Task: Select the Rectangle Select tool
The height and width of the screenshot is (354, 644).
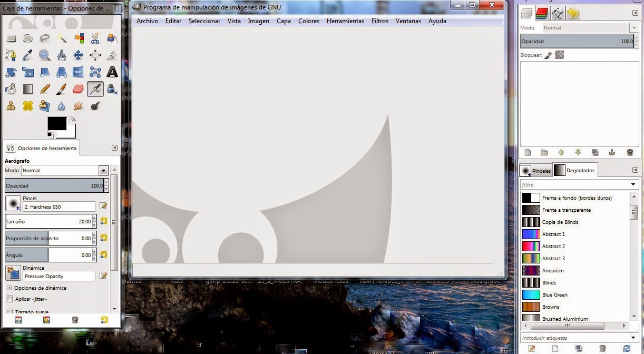Action: (11, 38)
